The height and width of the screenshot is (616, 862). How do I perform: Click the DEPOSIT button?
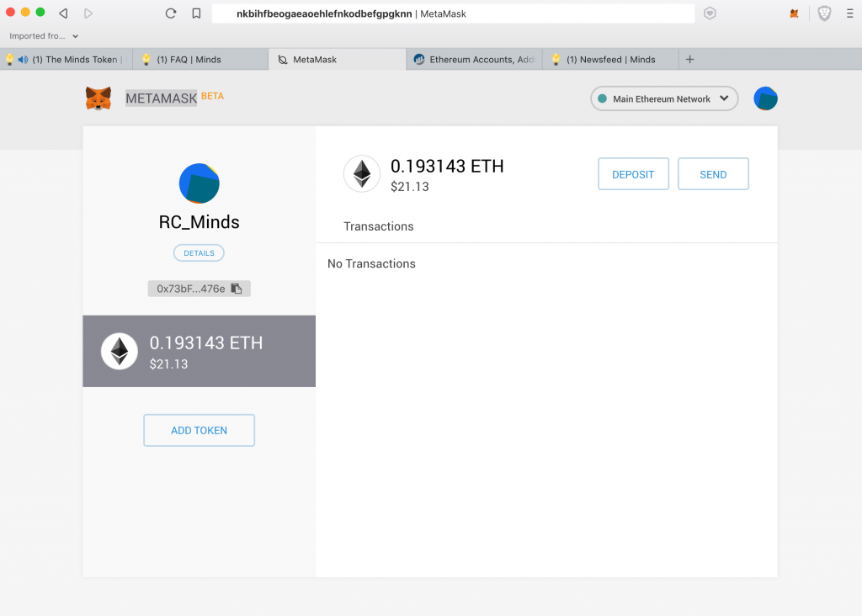633,174
